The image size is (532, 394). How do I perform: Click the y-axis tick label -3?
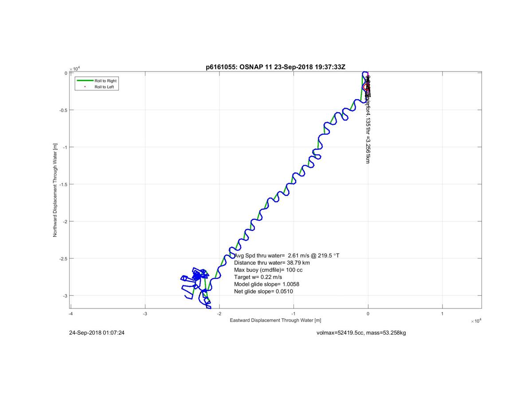(65, 296)
